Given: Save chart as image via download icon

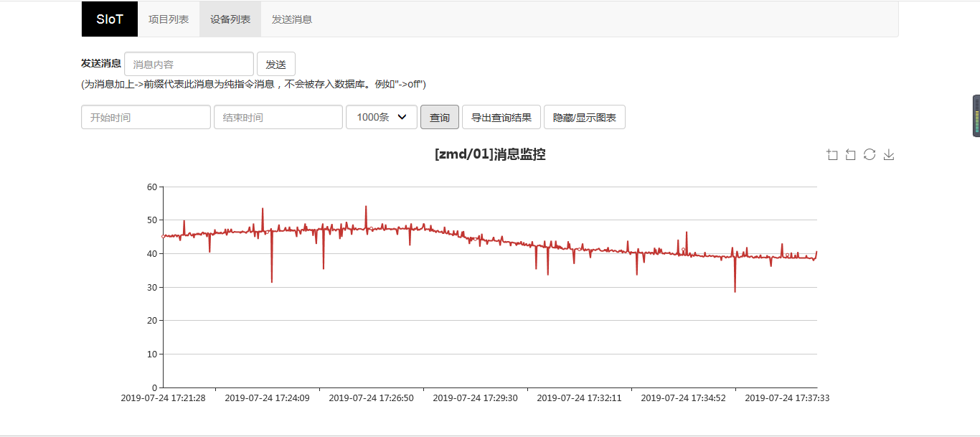Looking at the screenshot, I should 889,155.
